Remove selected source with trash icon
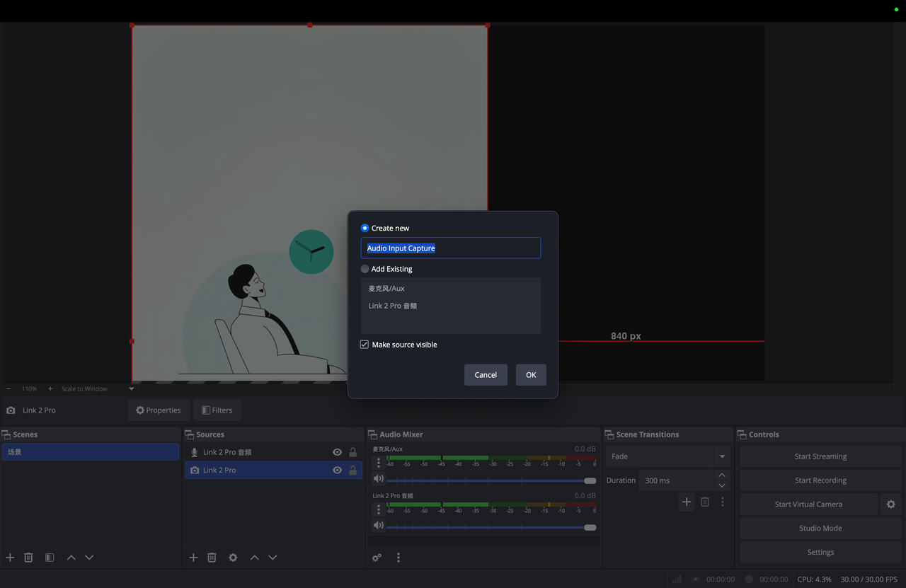The image size is (906, 588). (x=212, y=558)
